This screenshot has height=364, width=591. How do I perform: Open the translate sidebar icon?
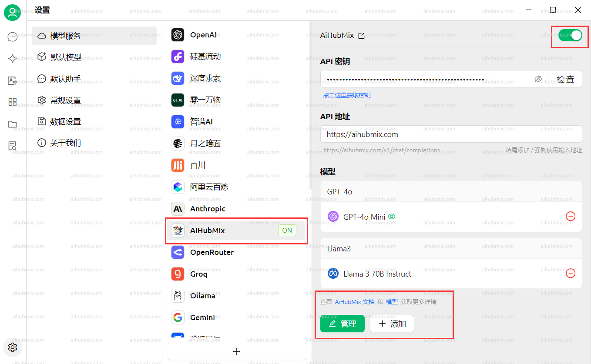[x=13, y=80]
